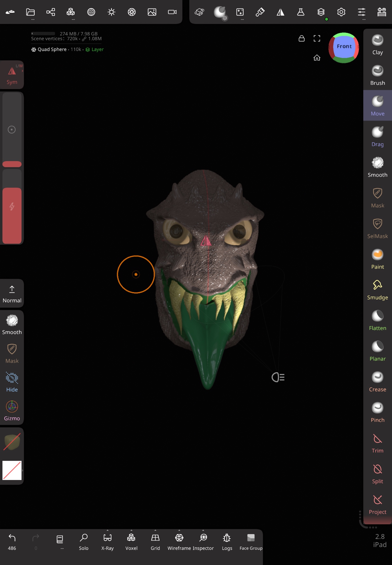
Task: Open the Layers menu in top bar
Action: (x=321, y=12)
